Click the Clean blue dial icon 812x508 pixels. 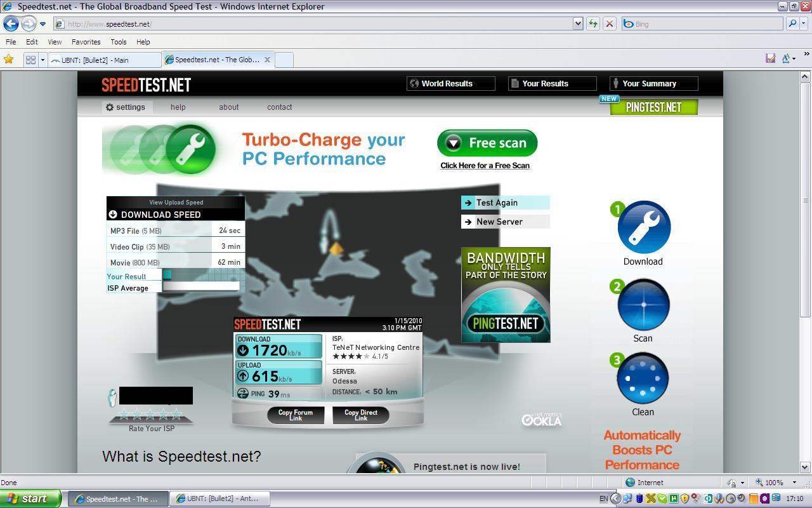pyautogui.click(x=643, y=378)
